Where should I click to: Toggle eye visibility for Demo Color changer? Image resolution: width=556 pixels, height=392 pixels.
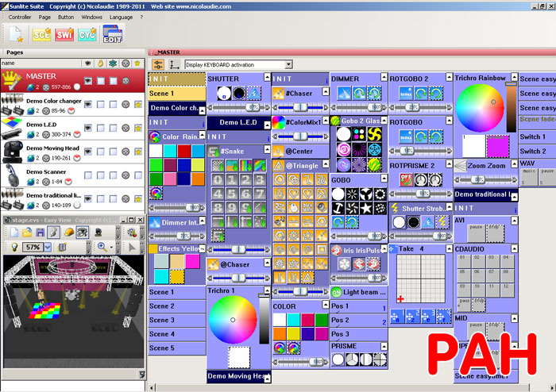(88, 104)
